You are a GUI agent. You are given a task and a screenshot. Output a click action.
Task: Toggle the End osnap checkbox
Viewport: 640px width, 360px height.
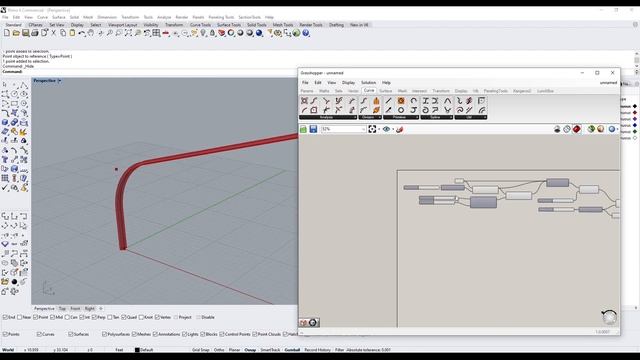(5, 317)
